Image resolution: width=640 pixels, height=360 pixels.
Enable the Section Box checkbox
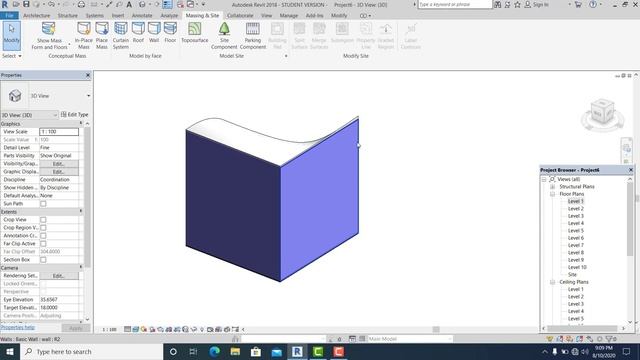pyautogui.click(x=43, y=260)
